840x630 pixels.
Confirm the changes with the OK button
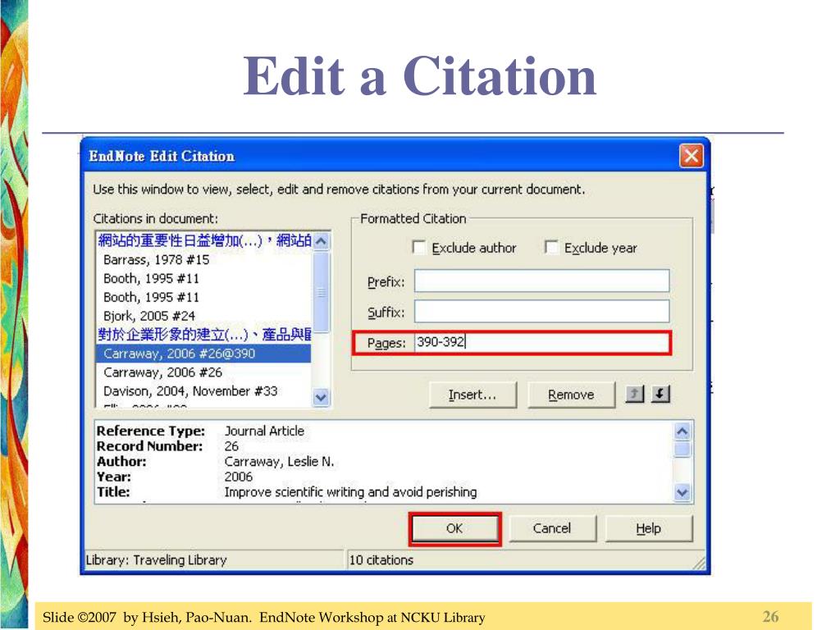454,529
